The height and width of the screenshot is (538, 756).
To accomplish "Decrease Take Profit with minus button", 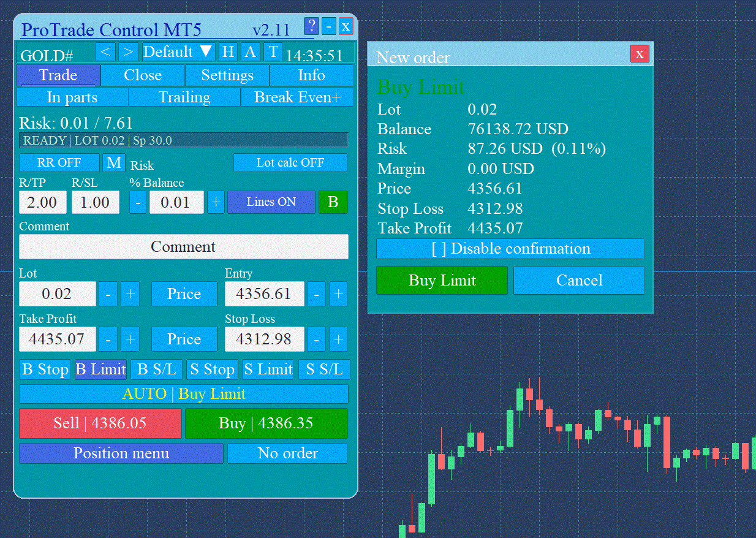I will pyautogui.click(x=108, y=339).
